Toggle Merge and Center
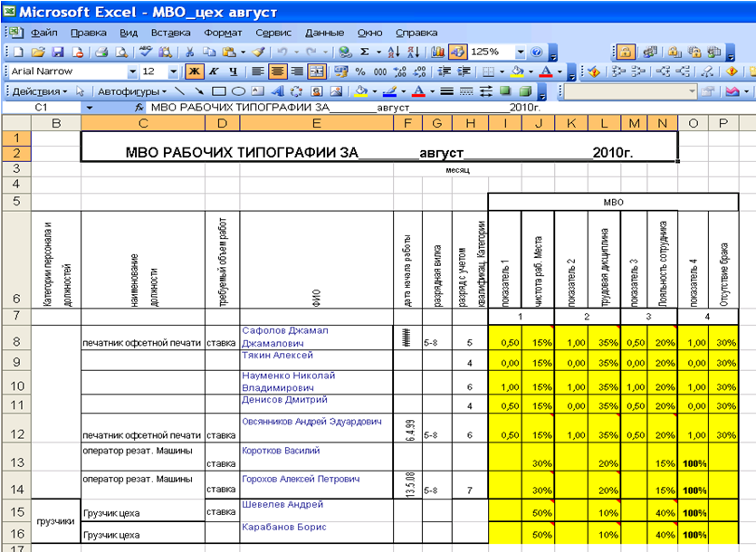 click(317, 71)
